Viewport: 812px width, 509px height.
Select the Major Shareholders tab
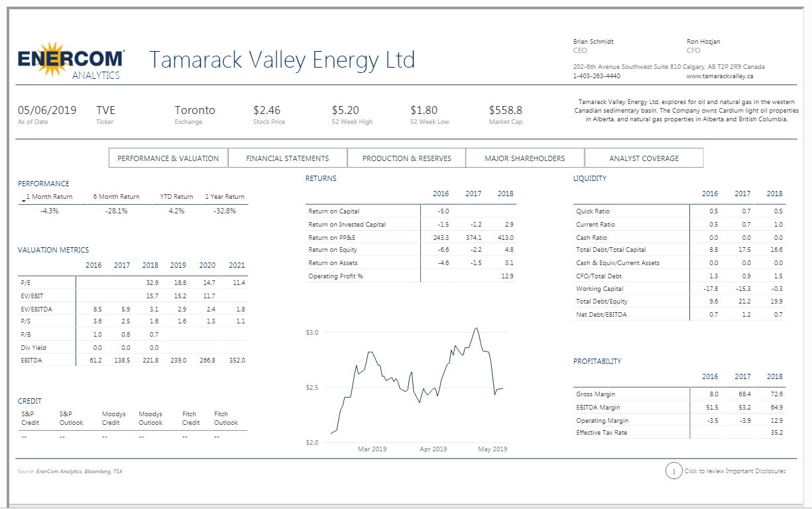(524, 158)
